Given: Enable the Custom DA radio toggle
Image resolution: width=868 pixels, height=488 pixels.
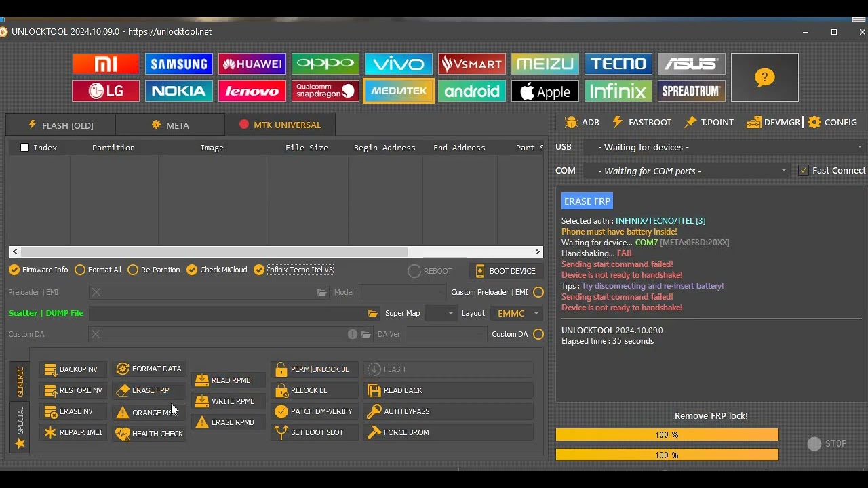Looking at the screenshot, I should click(x=538, y=334).
